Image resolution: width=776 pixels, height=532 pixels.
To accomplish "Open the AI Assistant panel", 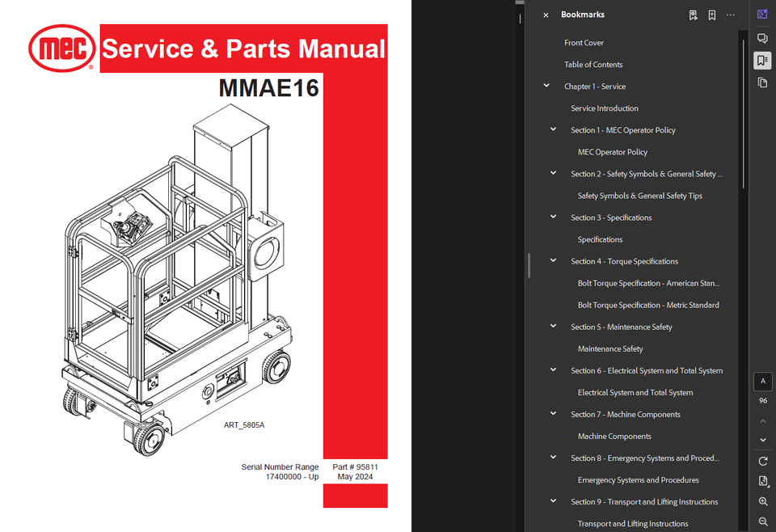I will (761, 14).
